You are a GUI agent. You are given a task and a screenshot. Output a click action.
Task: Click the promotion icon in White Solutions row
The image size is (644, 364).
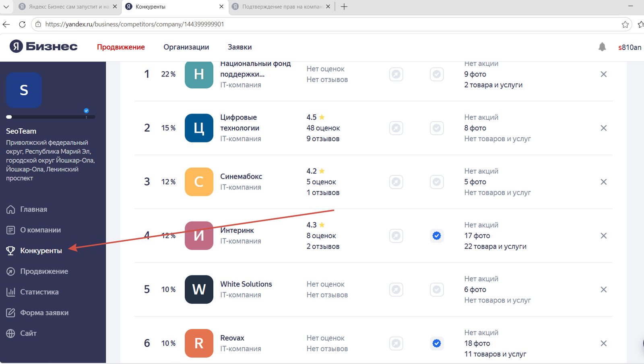coord(396,290)
